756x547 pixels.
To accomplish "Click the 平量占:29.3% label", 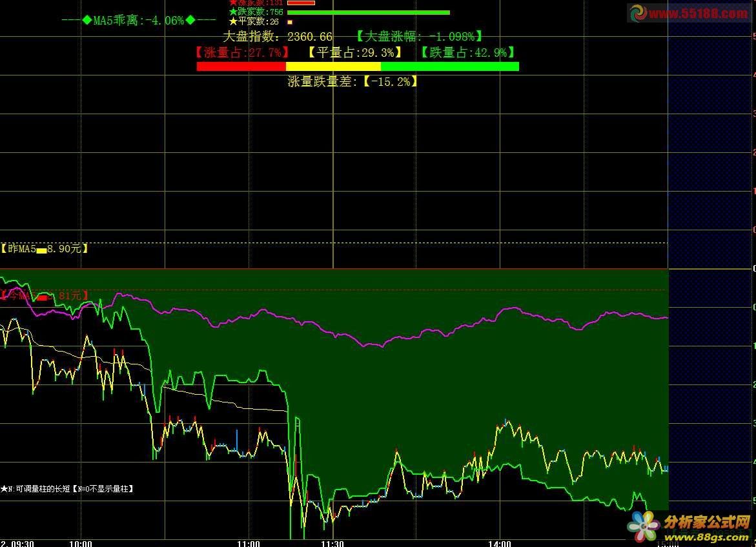I will pos(355,52).
